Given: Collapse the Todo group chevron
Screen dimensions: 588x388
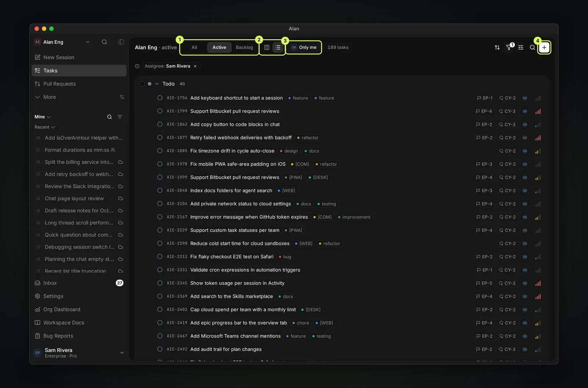Looking at the screenshot, I should click(157, 84).
